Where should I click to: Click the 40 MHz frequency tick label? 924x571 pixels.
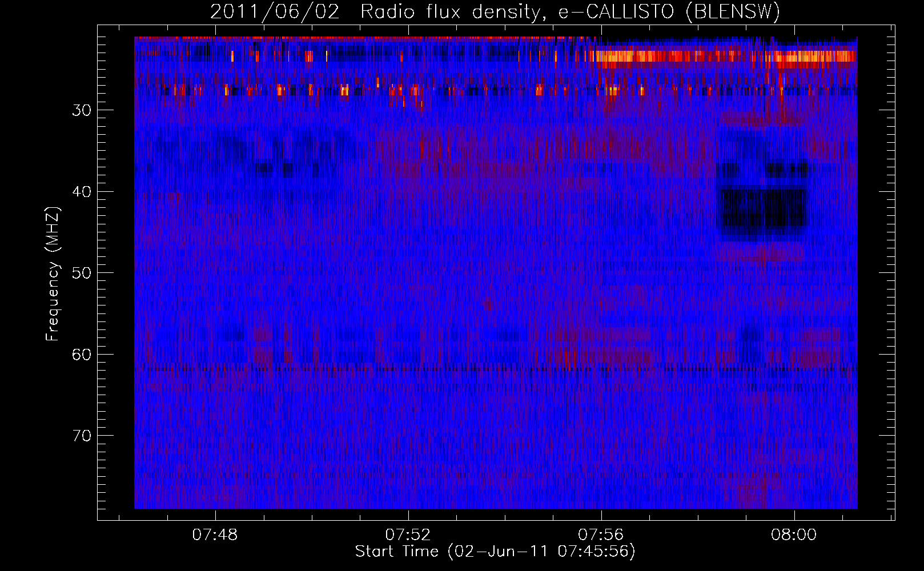coord(82,192)
